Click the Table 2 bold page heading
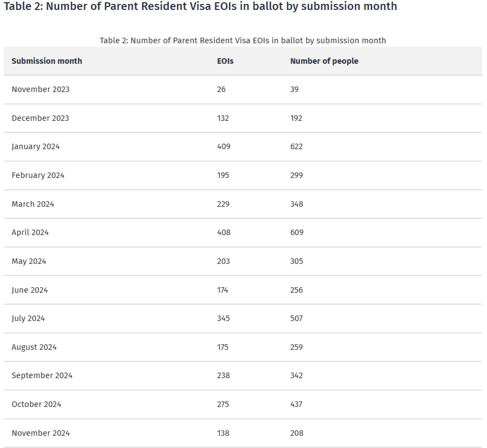 click(x=200, y=7)
